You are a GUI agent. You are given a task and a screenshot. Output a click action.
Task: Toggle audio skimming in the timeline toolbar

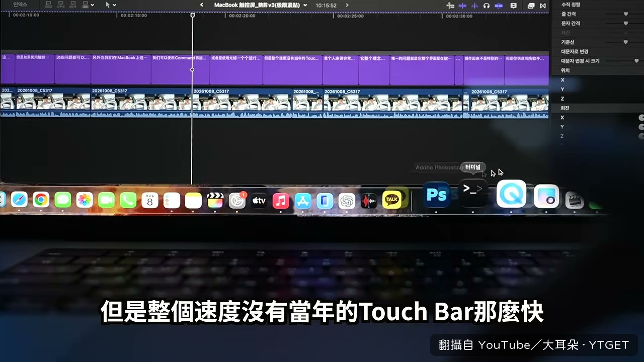click(474, 5)
